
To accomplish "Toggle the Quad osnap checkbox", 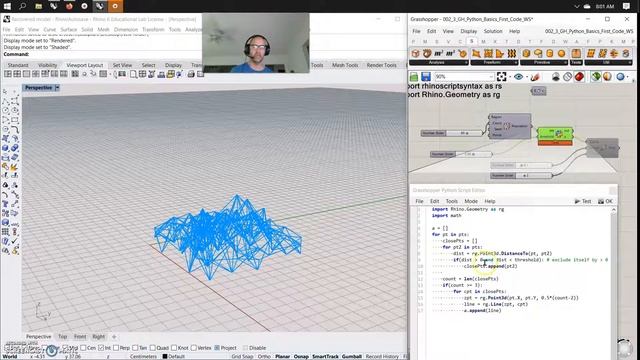I will pyautogui.click(x=153, y=348).
